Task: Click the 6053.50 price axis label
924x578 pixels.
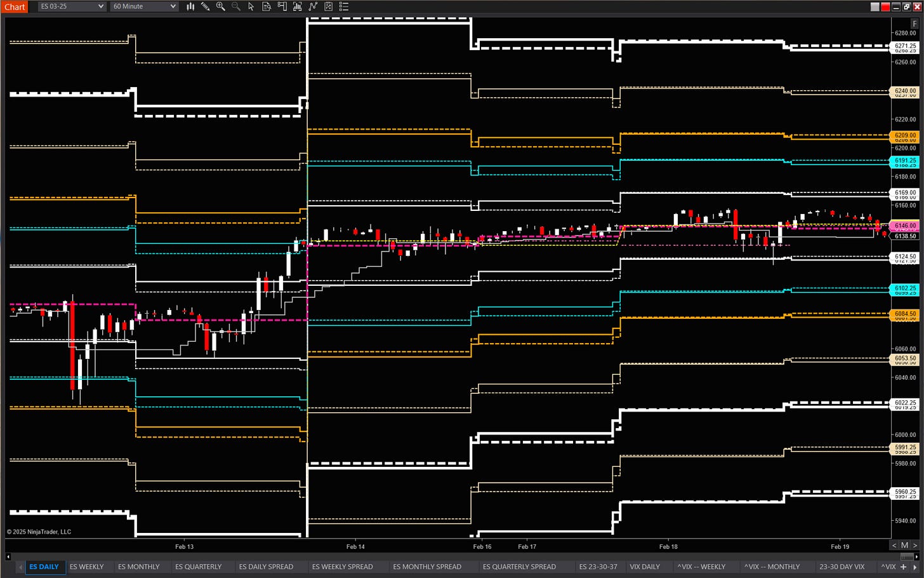Action: click(x=905, y=358)
